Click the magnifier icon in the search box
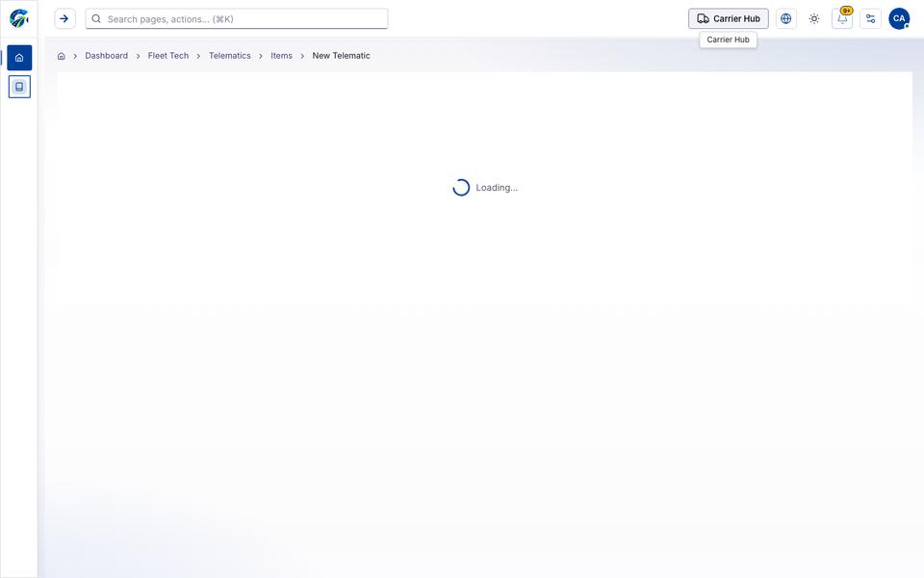The width and height of the screenshot is (924, 578). click(96, 19)
